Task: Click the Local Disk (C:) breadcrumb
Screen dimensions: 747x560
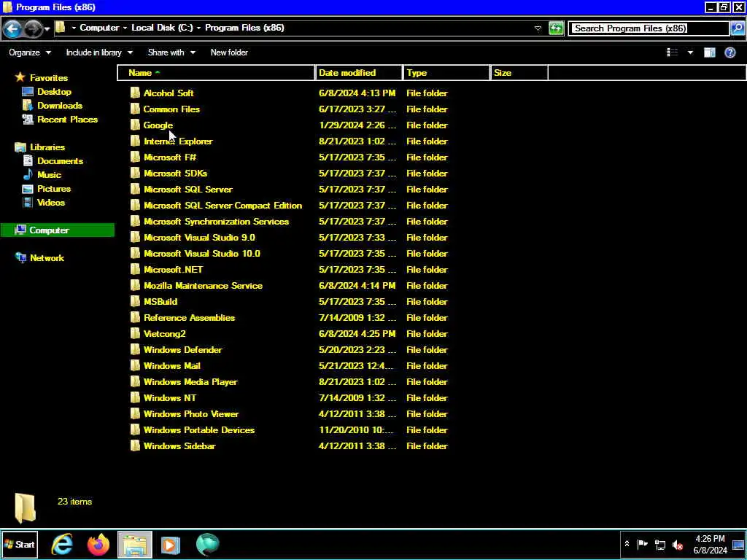Action: 162,28
